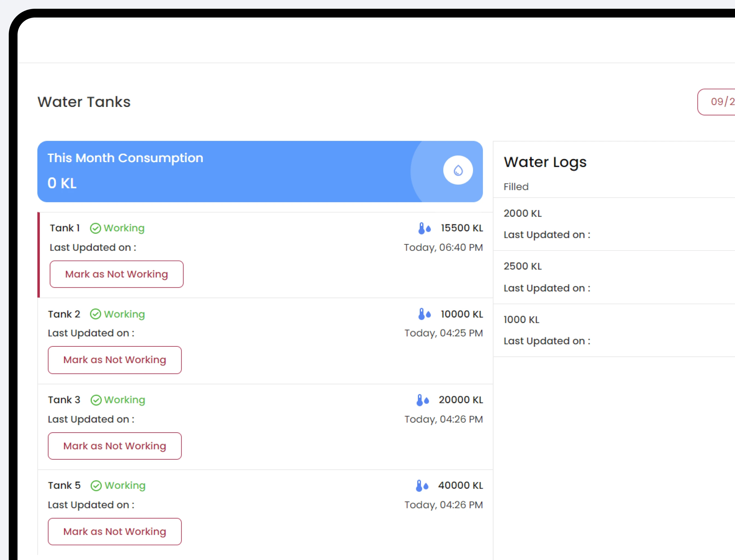Click water level icon beside 15500 KL

[424, 228]
